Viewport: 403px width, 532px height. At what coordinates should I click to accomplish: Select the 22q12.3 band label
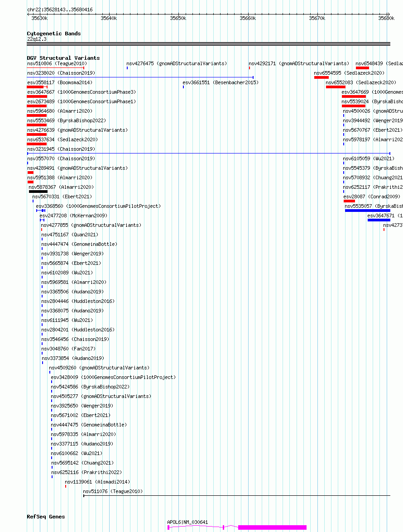click(x=37, y=39)
